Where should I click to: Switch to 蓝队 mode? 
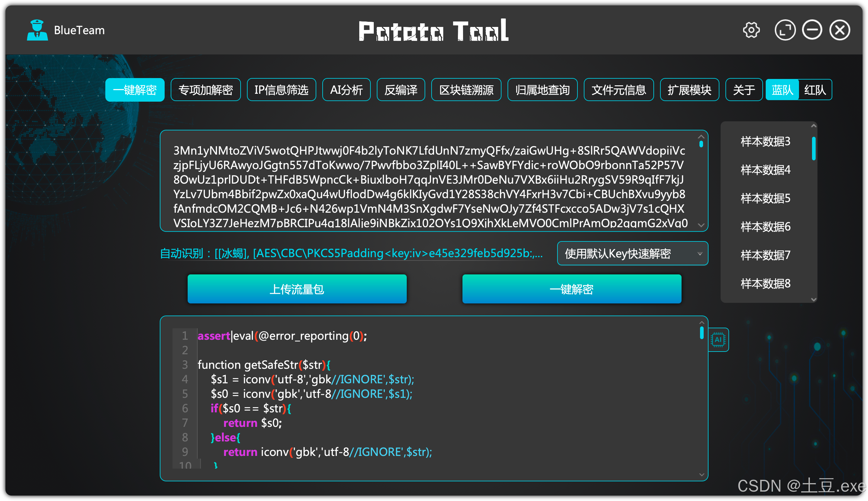click(x=782, y=90)
